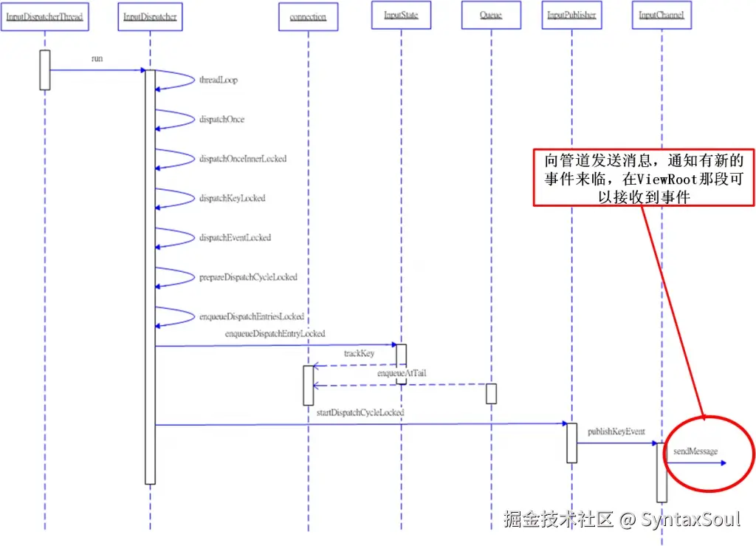The height and width of the screenshot is (546, 756).
Task: Select the InputDispatcher lifeline box
Action: coord(149,15)
